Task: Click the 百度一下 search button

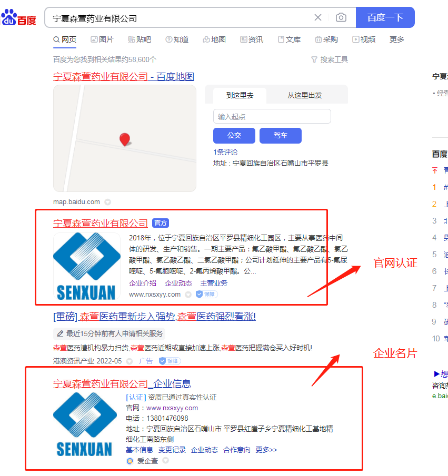Action: pyautogui.click(x=385, y=17)
